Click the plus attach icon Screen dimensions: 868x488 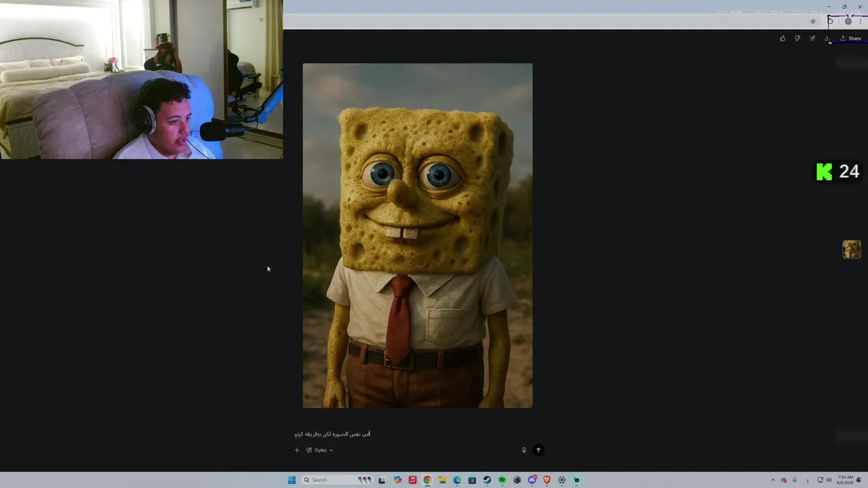(296, 450)
